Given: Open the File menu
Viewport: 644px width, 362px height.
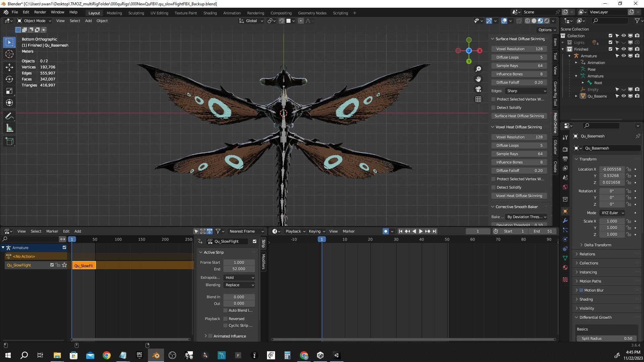Looking at the screenshot, I should [15, 12].
